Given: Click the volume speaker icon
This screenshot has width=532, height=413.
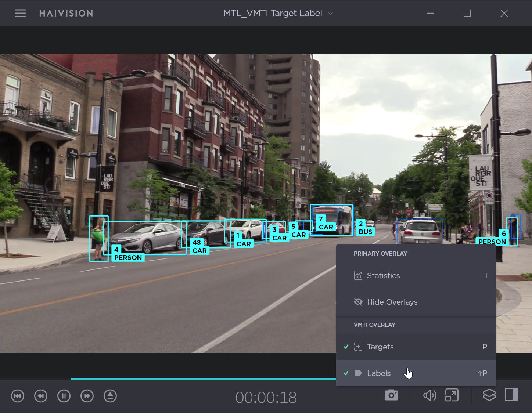Looking at the screenshot, I should pos(429,395).
